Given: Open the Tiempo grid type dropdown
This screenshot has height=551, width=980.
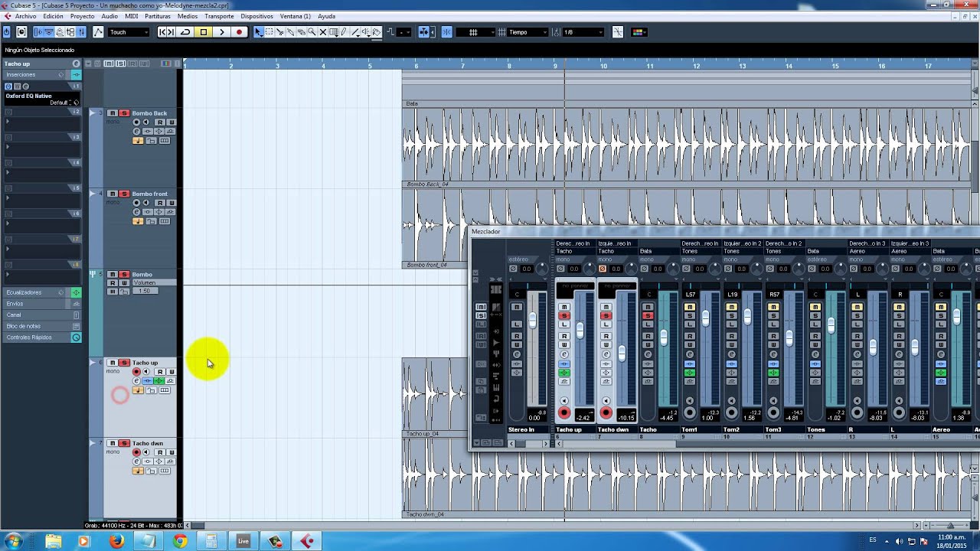Looking at the screenshot, I should tap(528, 32).
